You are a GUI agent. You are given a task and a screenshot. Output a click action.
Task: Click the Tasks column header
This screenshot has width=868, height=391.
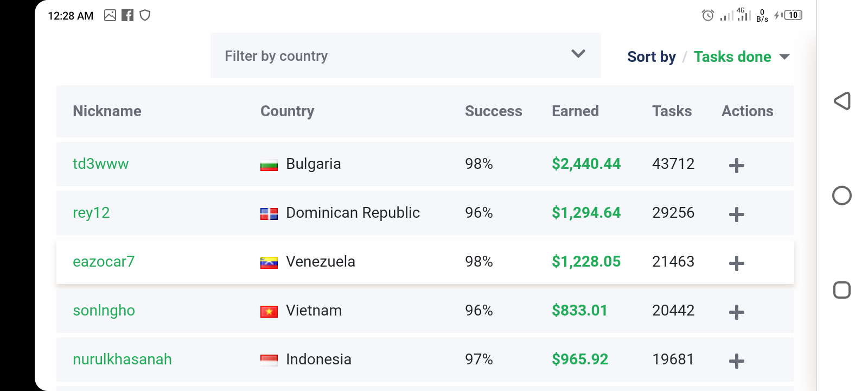(672, 111)
